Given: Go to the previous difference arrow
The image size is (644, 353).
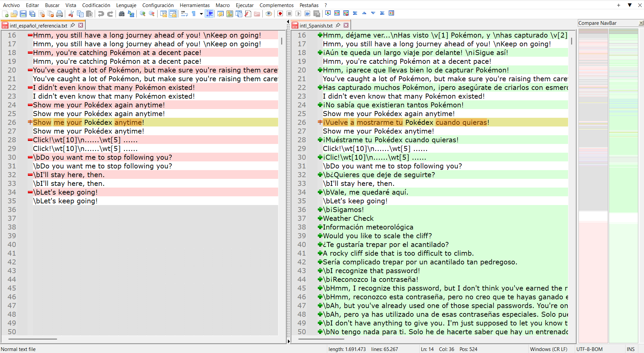Looking at the screenshot, I should (364, 13).
